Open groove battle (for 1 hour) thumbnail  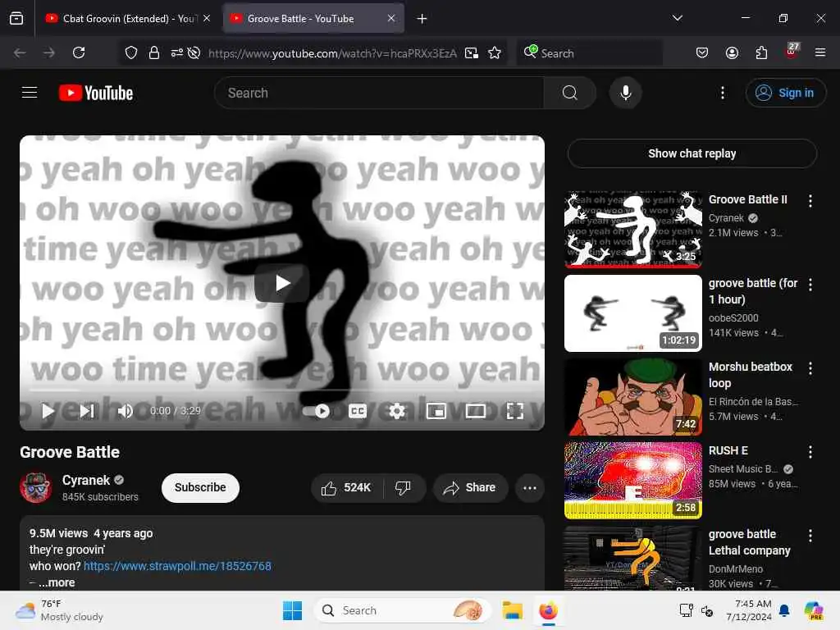[x=632, y=313]
